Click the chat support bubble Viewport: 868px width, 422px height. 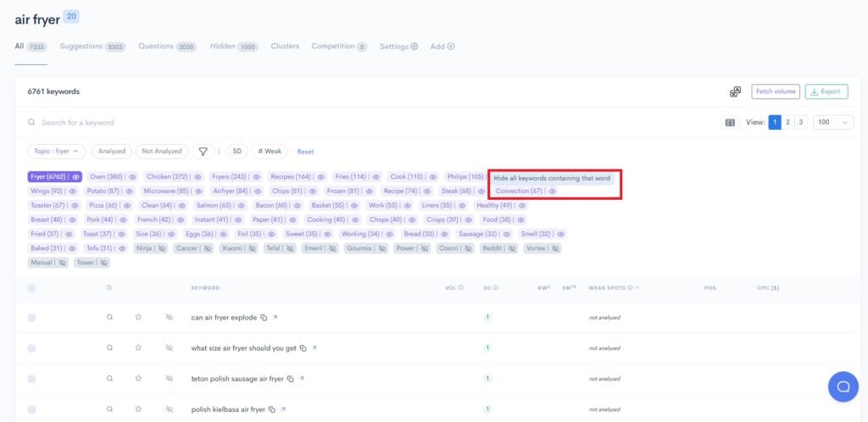(x=843, y=386)
